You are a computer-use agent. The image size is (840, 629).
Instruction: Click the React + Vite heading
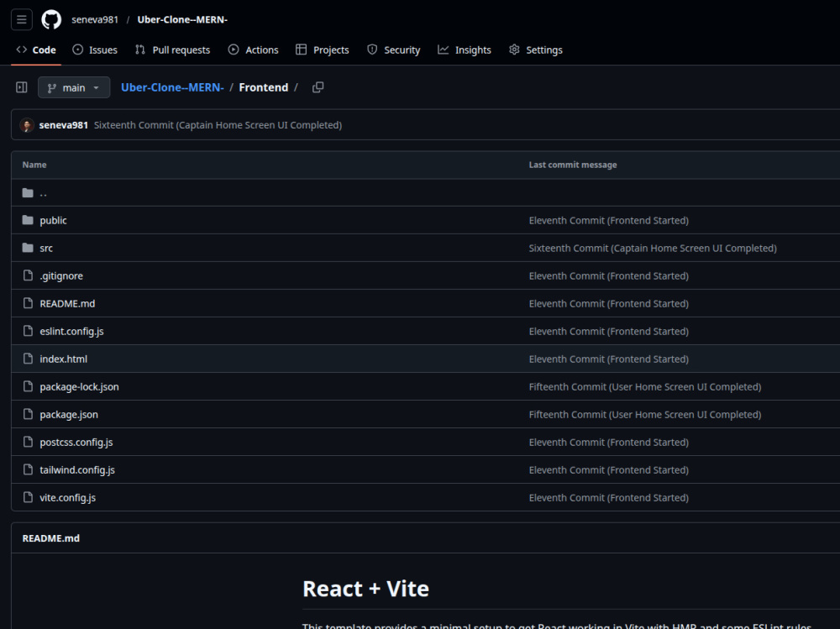click(x=366, y=589)
